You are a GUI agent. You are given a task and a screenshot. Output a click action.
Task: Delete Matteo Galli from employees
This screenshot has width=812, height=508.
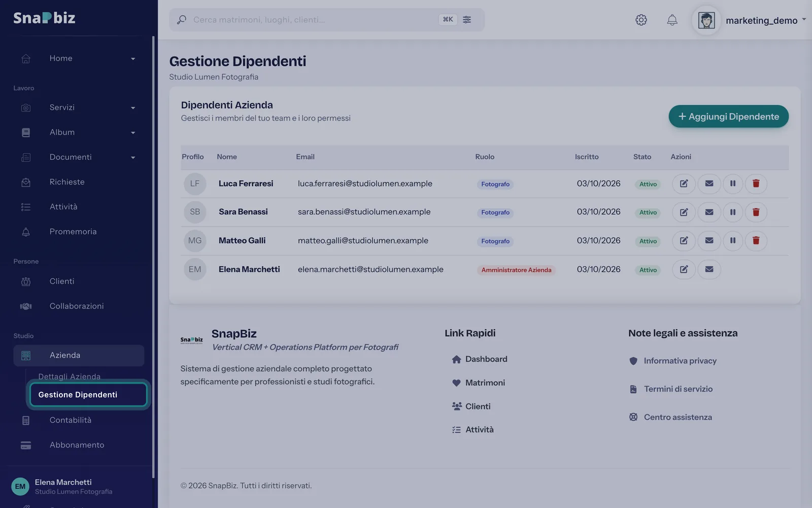tap(756, 241)
